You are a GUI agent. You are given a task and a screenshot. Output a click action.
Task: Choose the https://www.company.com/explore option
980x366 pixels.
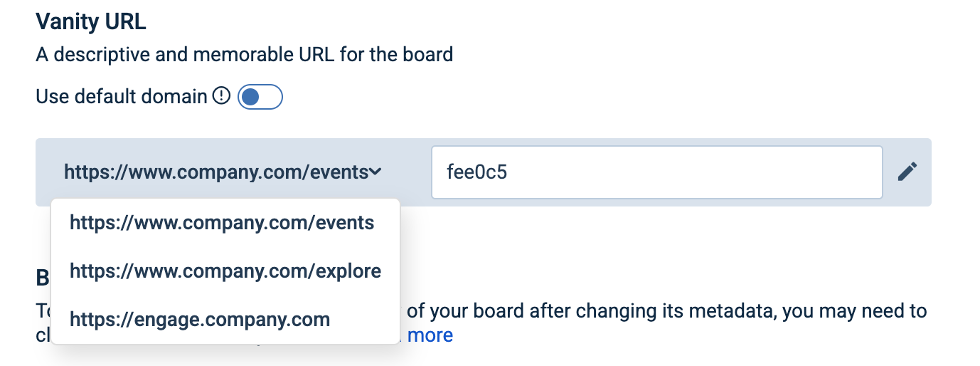click(225, 271)
